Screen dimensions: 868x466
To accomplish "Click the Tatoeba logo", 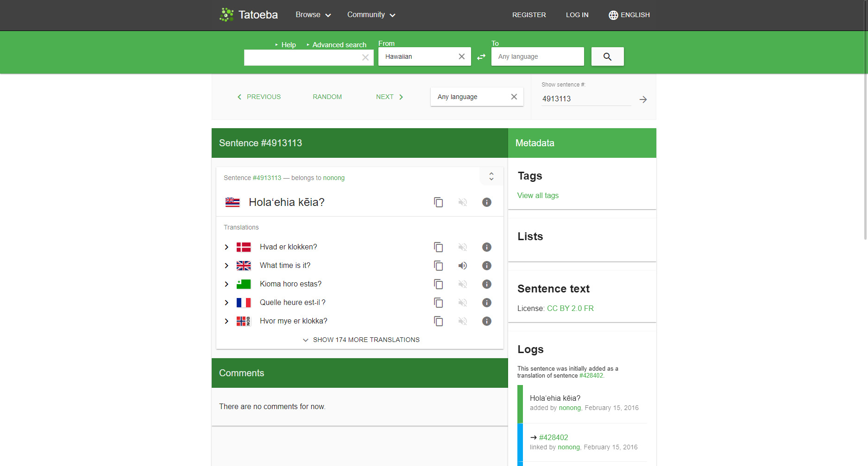I will [x=248, y=14].
